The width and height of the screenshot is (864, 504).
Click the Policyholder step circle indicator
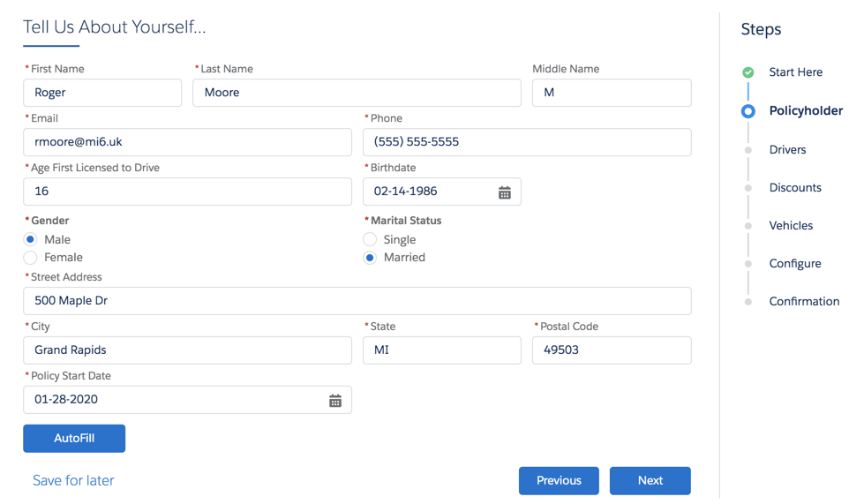748,111
